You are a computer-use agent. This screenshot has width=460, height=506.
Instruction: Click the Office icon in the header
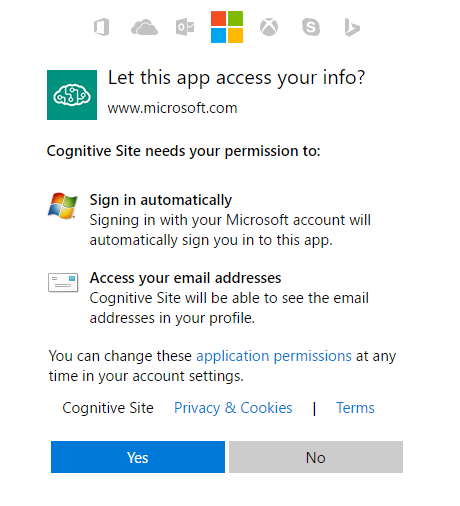(x=102, y=27)
